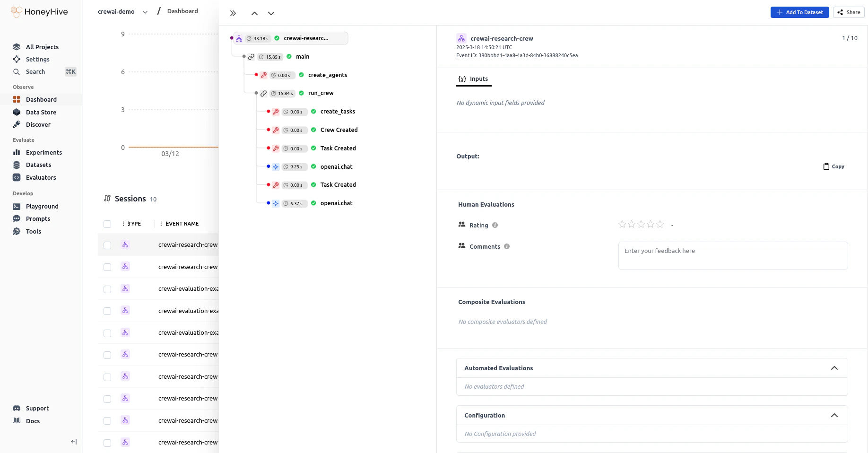Click the Playground sidebar icon
The height and width of the screenshot is (453, 868).
point(17,206)
